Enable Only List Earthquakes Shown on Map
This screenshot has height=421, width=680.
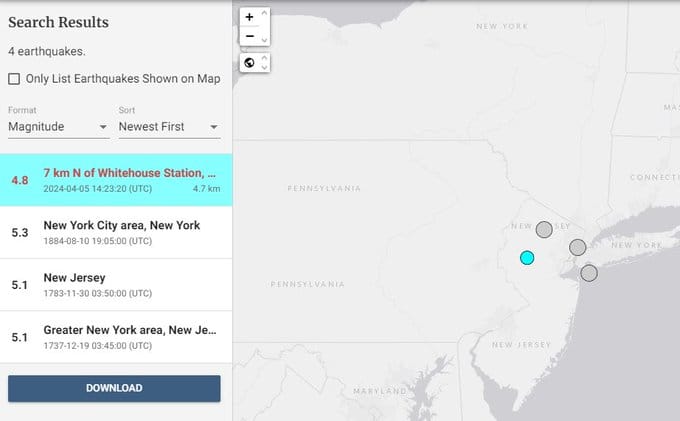point(14,79)
